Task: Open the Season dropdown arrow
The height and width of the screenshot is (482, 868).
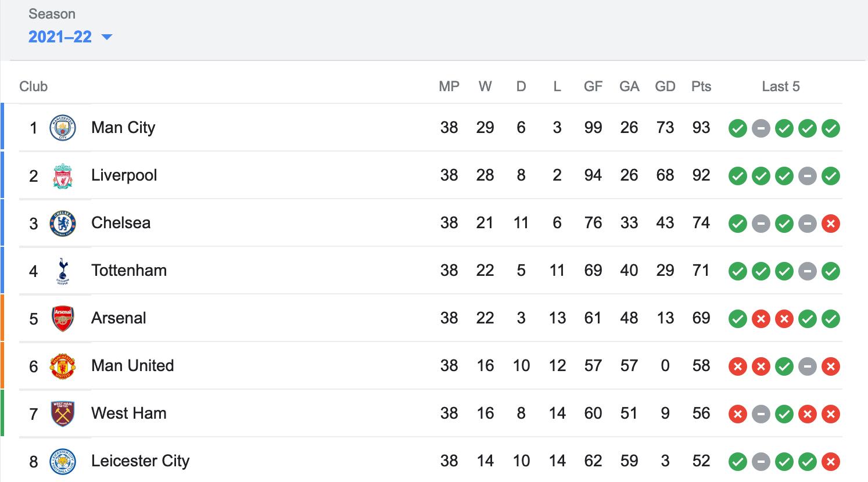Action: 106,37
